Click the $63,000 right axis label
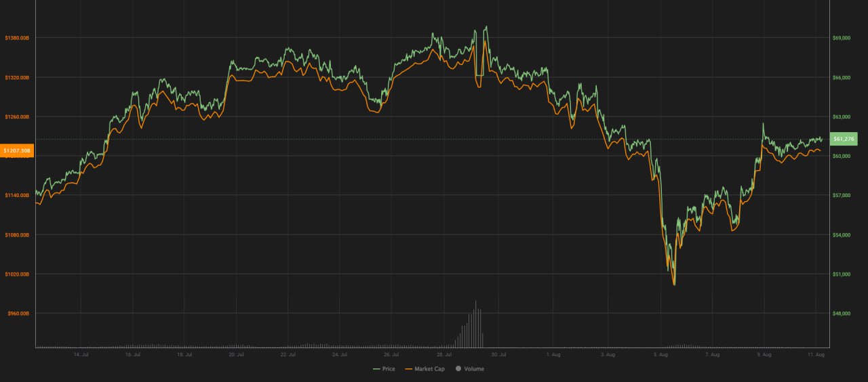Image resolution: width=868 pixels, height=382 pixels. point(841,117)
